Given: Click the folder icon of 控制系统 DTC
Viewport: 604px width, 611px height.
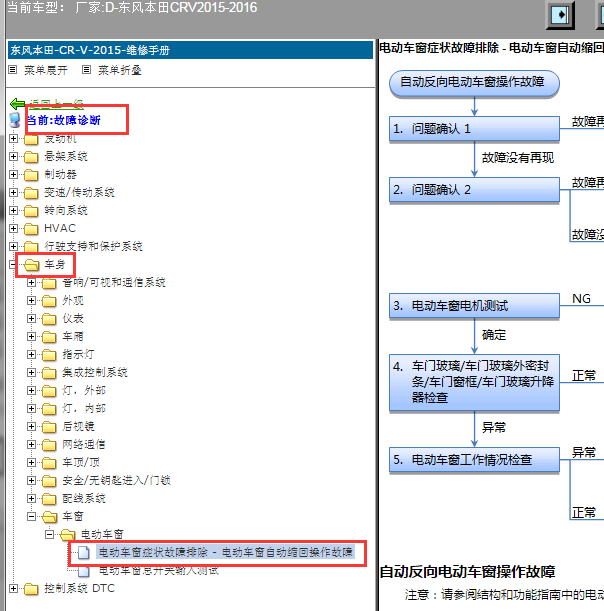Looking at the screenshot, I should [x=31, y=589].
